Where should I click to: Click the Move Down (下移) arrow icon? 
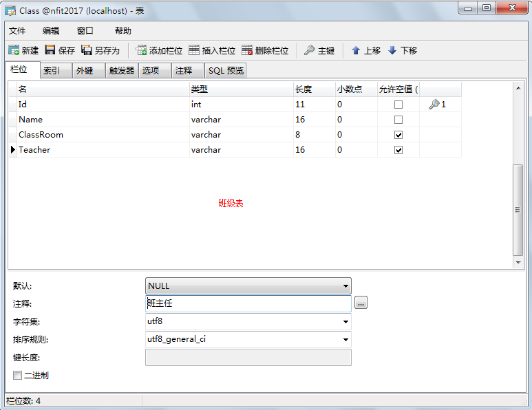pos(392,50)
